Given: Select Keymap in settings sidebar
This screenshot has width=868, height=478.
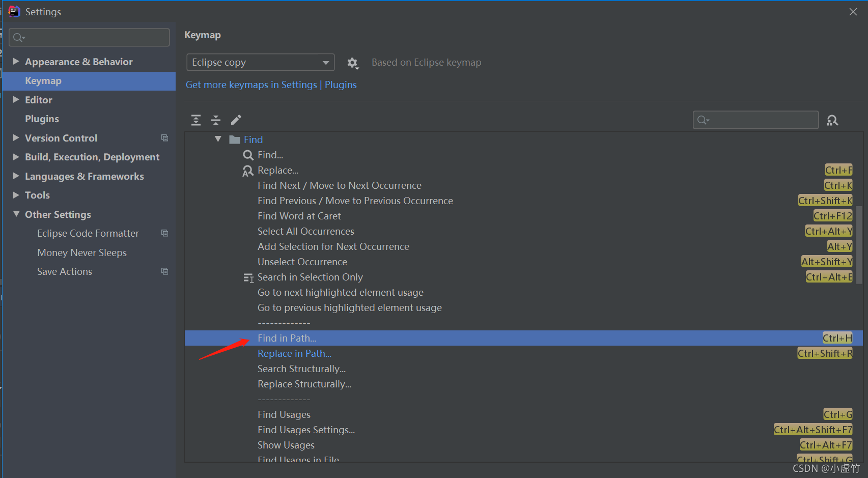Looking at the screenshot, I should [89, 81].
